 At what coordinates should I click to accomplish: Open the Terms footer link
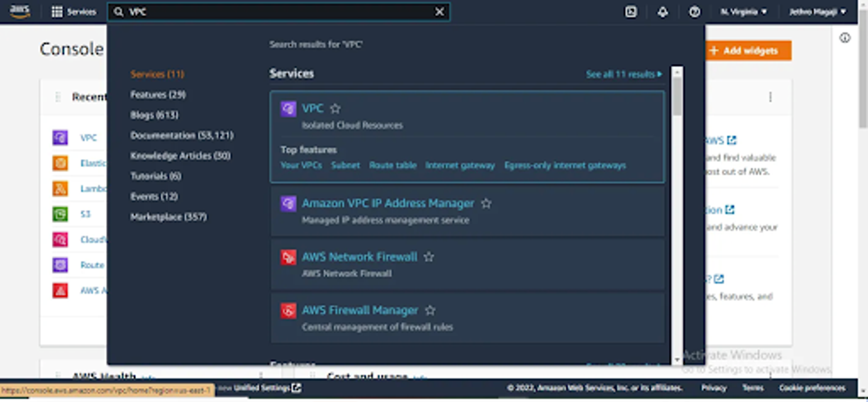(x=753, y=388)
